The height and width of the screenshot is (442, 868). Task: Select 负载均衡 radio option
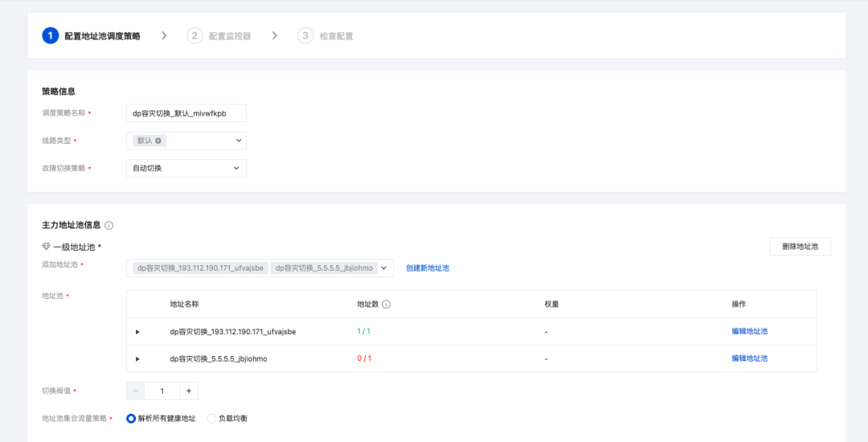[211, 419]
